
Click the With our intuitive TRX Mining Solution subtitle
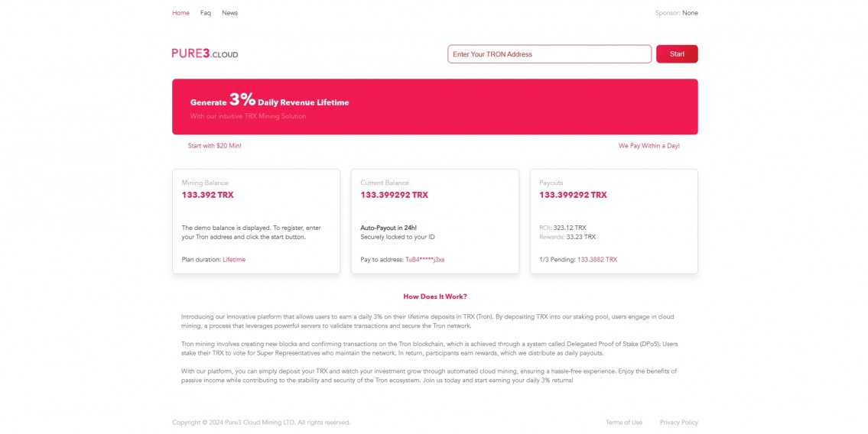(248, 117)
